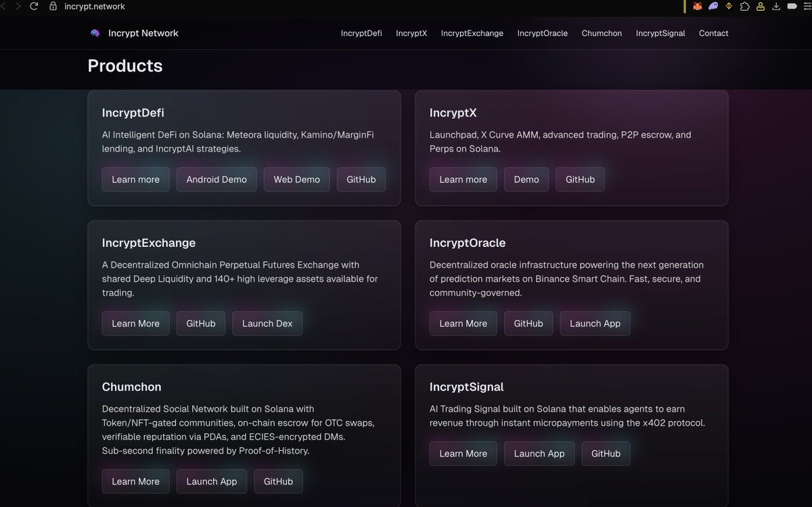This screenshot has height=507, width=812.
Task: Select IncryptSignal in the top navigation
Action: click(660, 33)
